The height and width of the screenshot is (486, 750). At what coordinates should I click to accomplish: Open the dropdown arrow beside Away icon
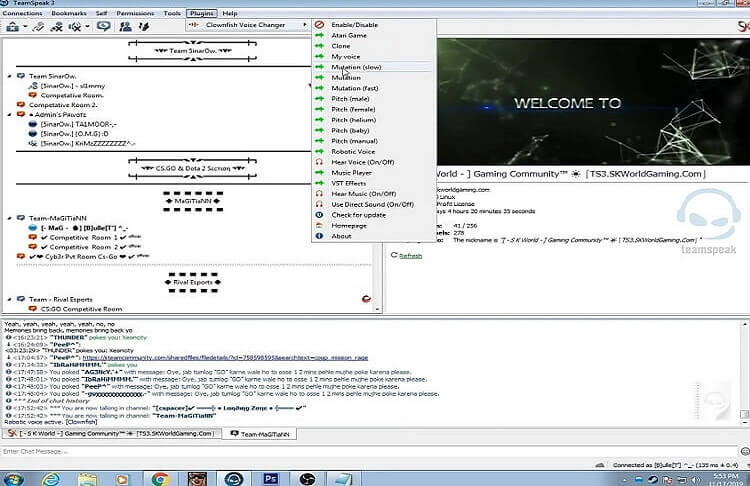tap(88, 27)
